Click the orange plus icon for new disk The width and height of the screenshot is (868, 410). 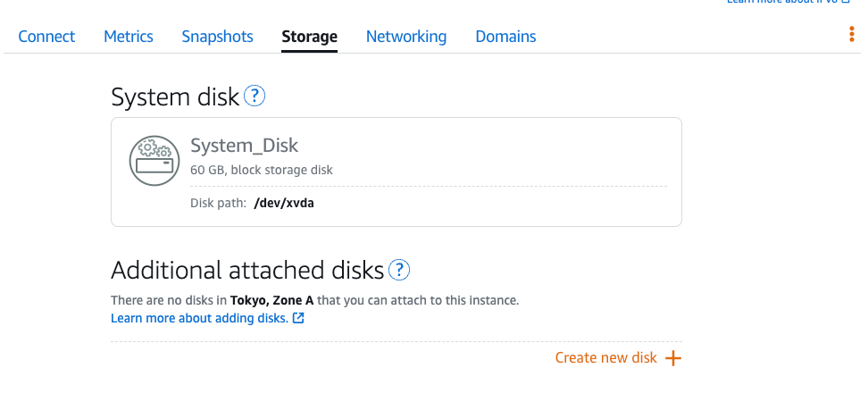click(x=673, y=358)
